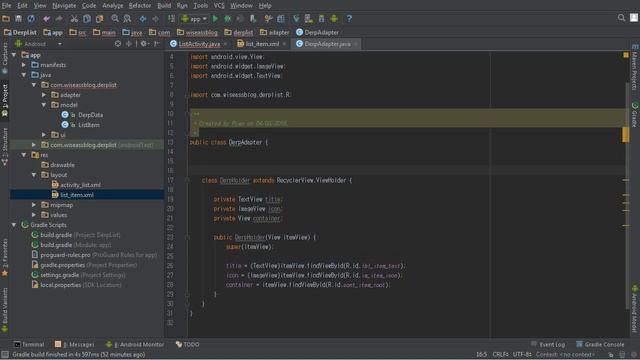This screenshot has height=360, width=640.
Task: Click the Help question mark icon
Action: click(349, 19)
